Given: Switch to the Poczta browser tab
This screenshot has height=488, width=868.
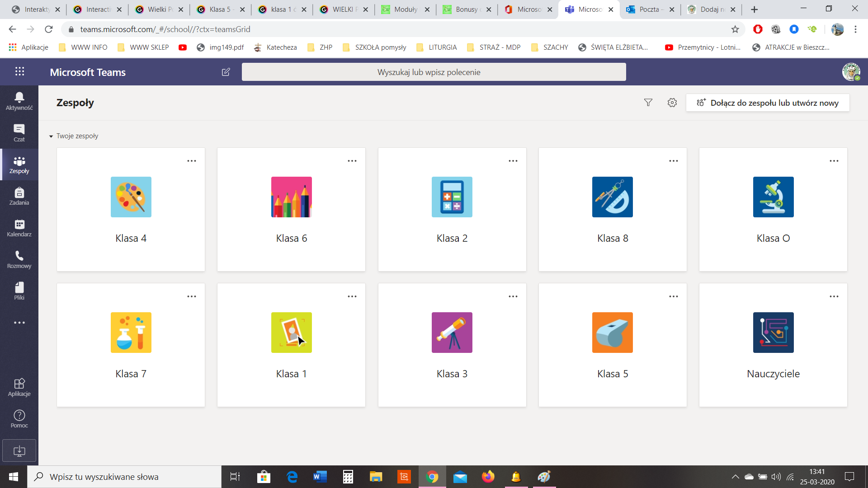Looking at the screenshot, I should pos(649,9).
